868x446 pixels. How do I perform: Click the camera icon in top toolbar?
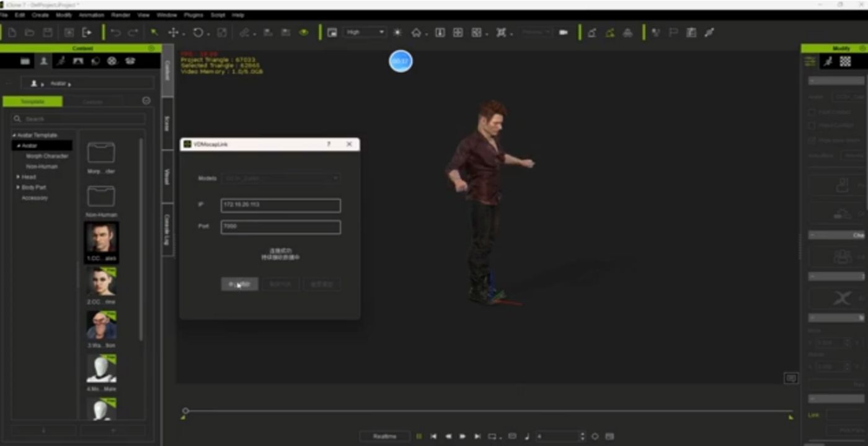click(563, 32)
